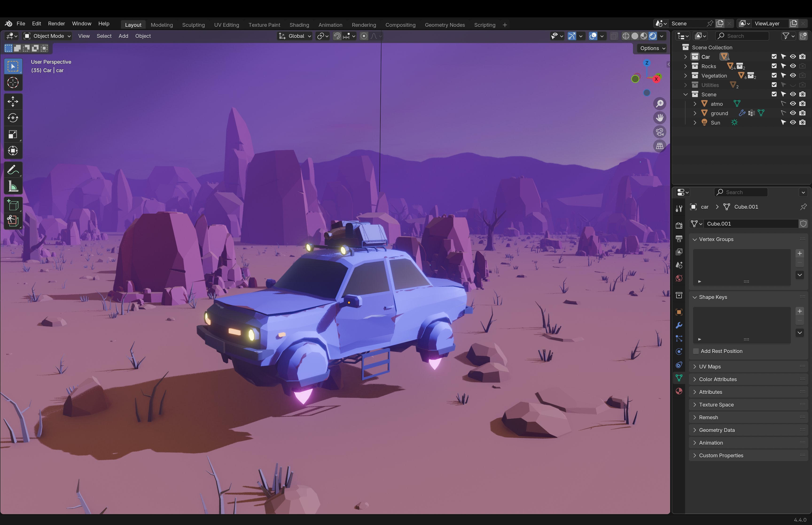Select the Move tool in toolbar
Image resolution: width=812 pixels, height=525 pixels.
[13, 101]
